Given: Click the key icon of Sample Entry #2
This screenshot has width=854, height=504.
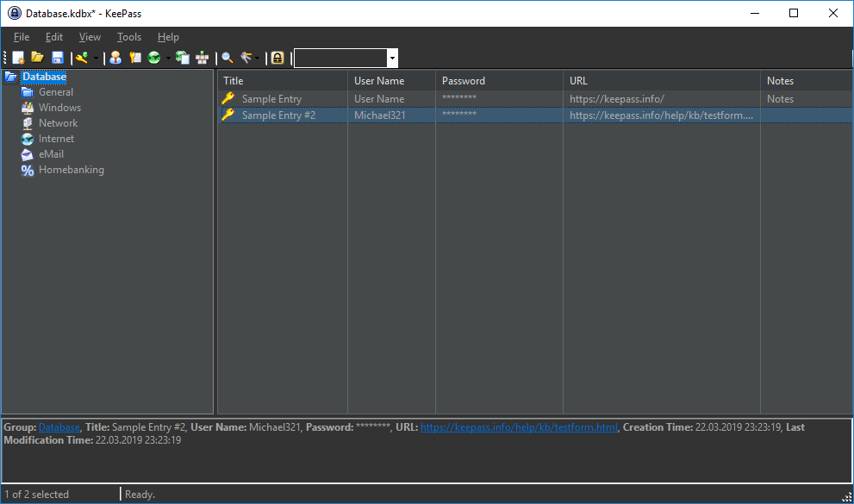Looking at the screenshot, I should tap(228, 115).
